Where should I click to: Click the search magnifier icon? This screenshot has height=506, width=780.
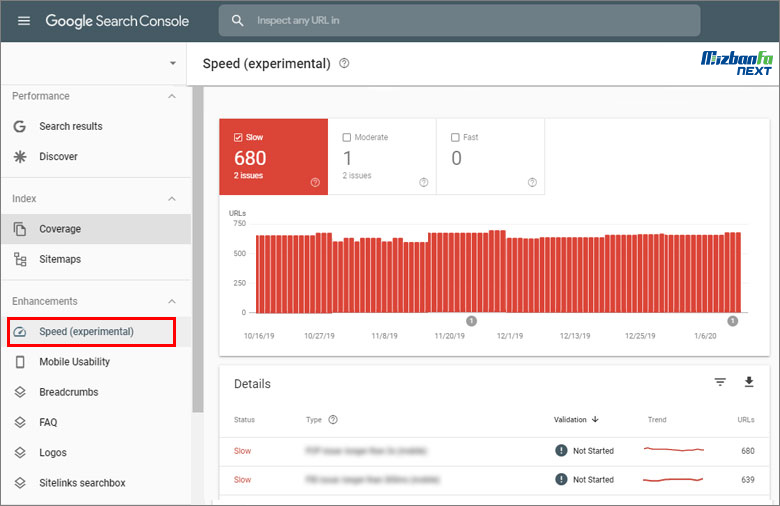238,20
